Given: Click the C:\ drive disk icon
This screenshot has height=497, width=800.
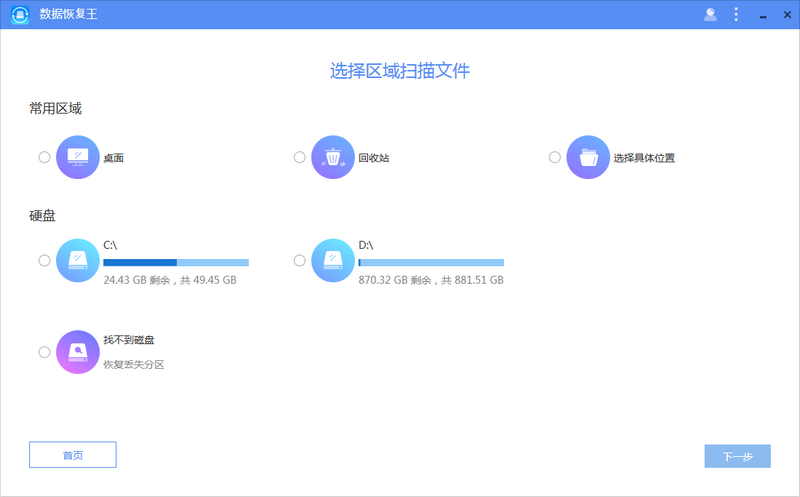Looking at the screenshot, I should point(78,260).
